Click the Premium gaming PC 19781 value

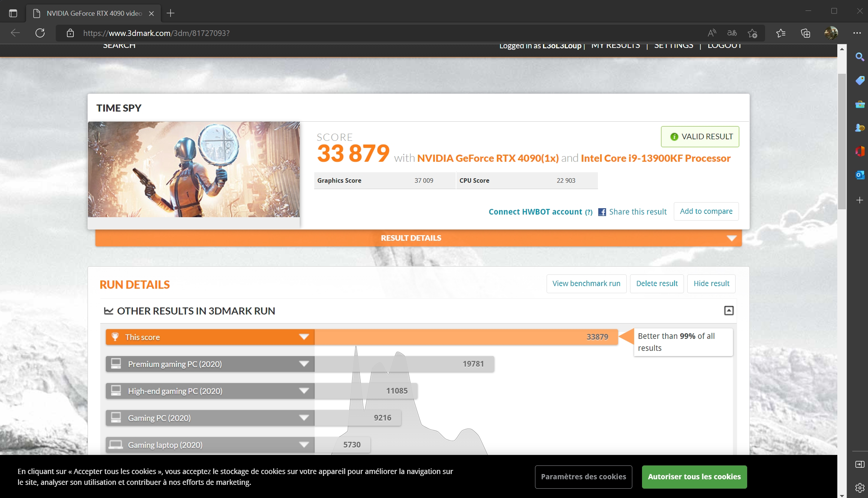(x=473, y=364)
